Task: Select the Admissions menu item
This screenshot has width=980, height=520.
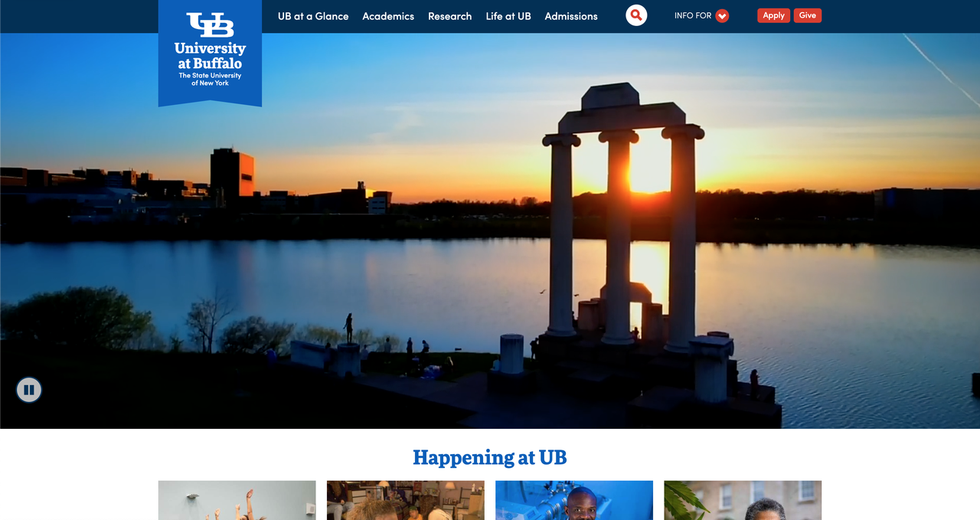Action: click(x=571, y=16)
